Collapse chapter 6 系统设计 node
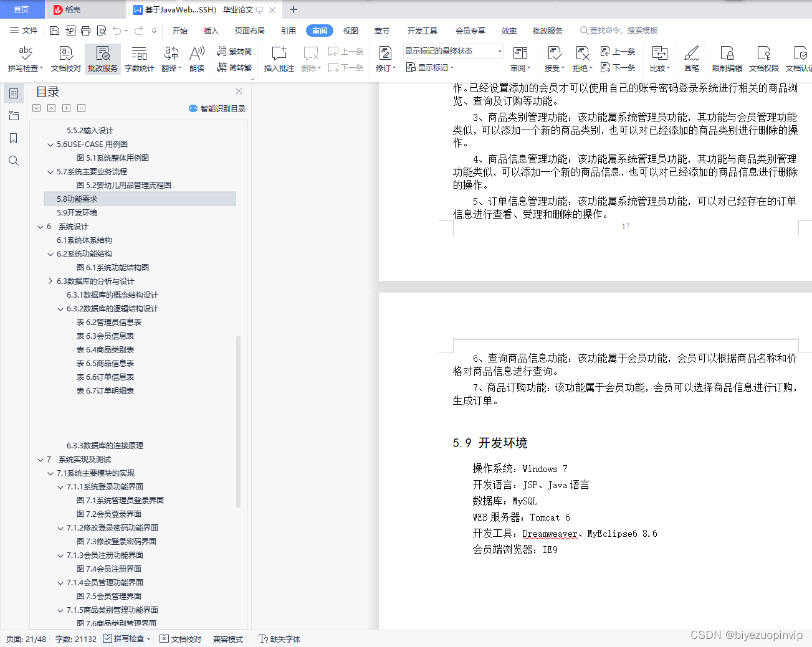This screenshot has height=647, width=812. pos(41,227)
